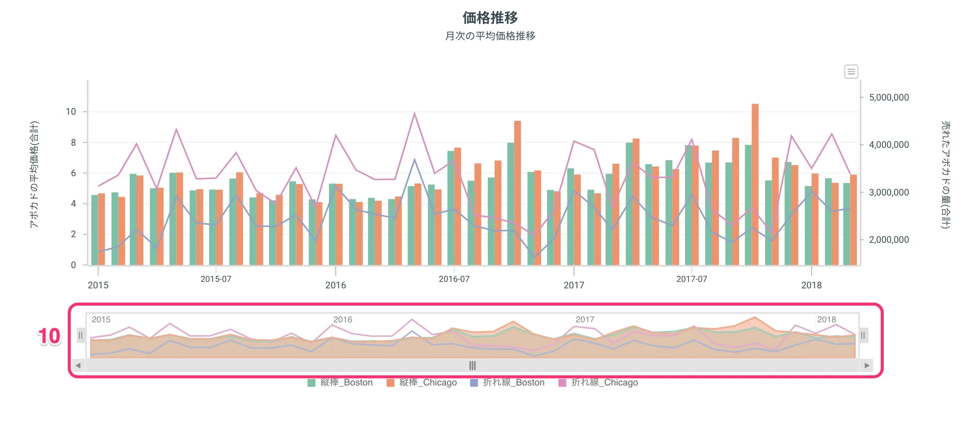This screenshot has width=980, height=422.
Task: Click the left axis title アボカドの平均価格(合計)
Action: pyautogui.click(x=34, y=174)
